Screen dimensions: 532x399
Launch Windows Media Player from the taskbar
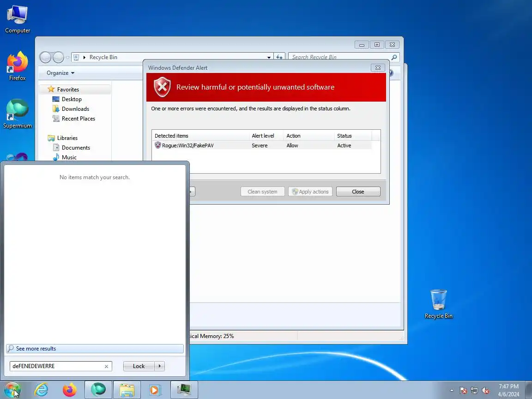tap(155, 390)
